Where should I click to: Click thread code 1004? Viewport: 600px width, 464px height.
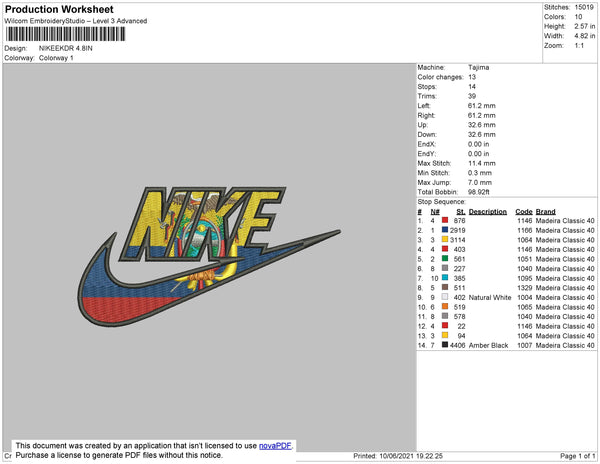525,297
